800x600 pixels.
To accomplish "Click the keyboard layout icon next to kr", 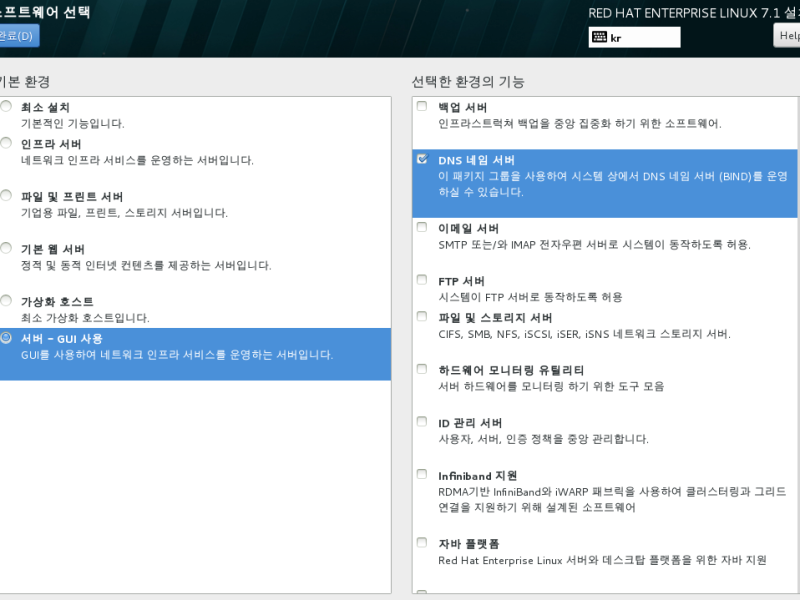I will pos(599,37).
